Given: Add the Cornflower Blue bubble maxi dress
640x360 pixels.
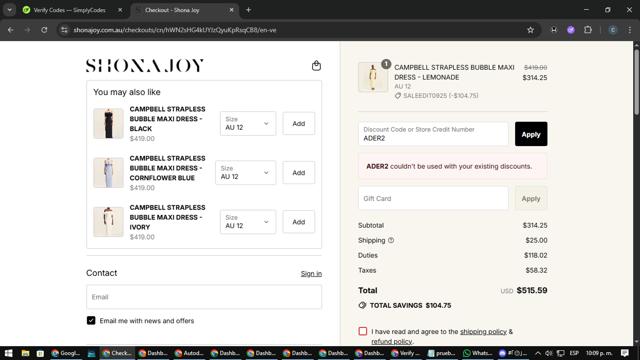Looking at the screenshot, I should coord(298,173).
